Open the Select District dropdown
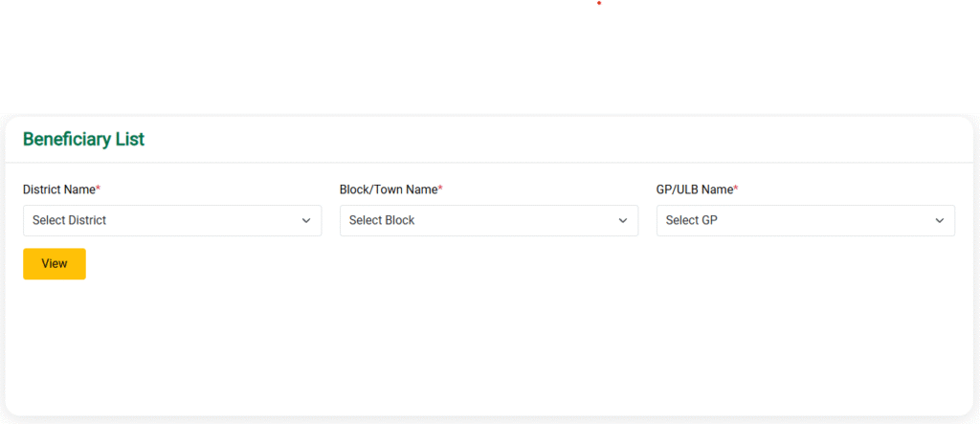 (x=172, y=221)
